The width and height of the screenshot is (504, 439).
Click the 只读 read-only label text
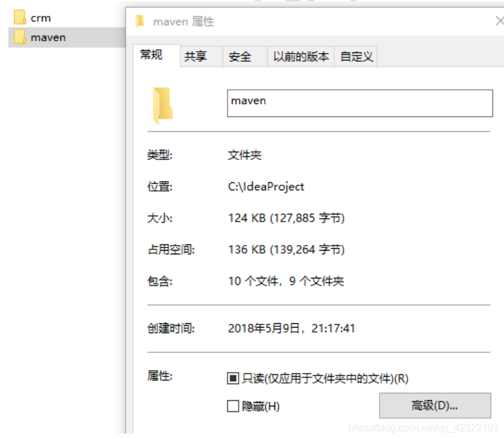coord(325,378)
